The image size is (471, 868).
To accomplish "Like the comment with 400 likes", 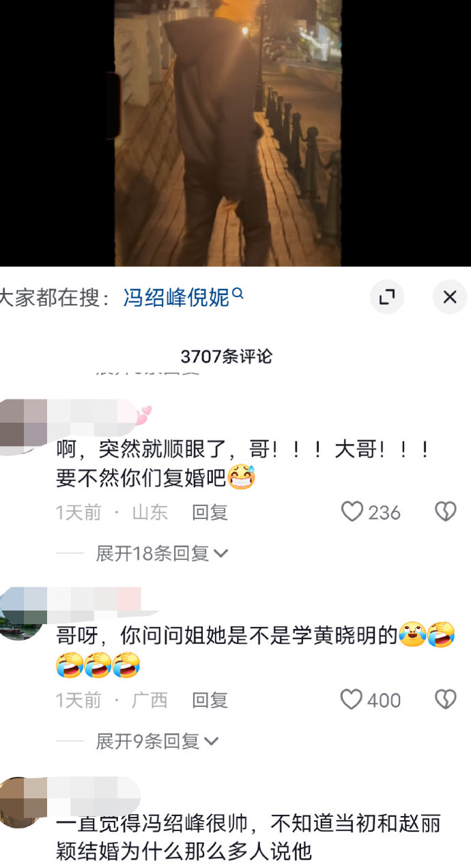I will [x=352, y=700].
